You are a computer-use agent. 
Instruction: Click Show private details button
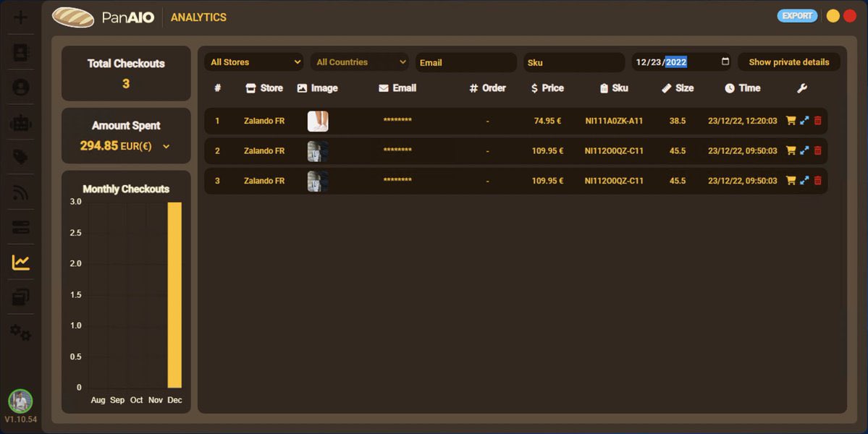coord(789,62)
